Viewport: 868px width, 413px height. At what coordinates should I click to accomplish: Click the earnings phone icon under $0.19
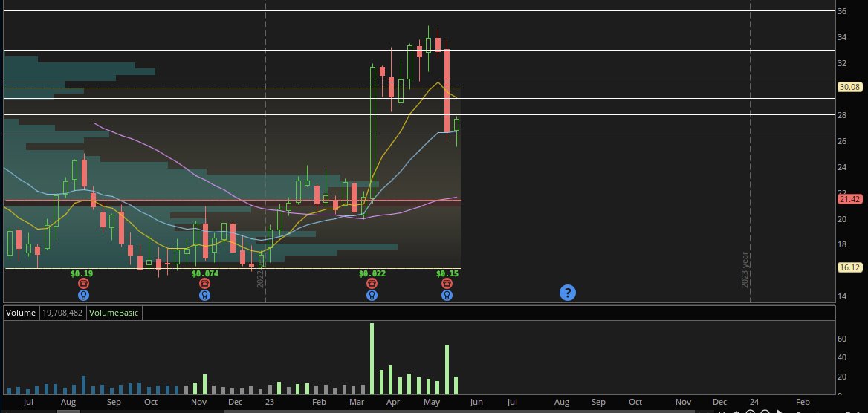tap(83, 284)
